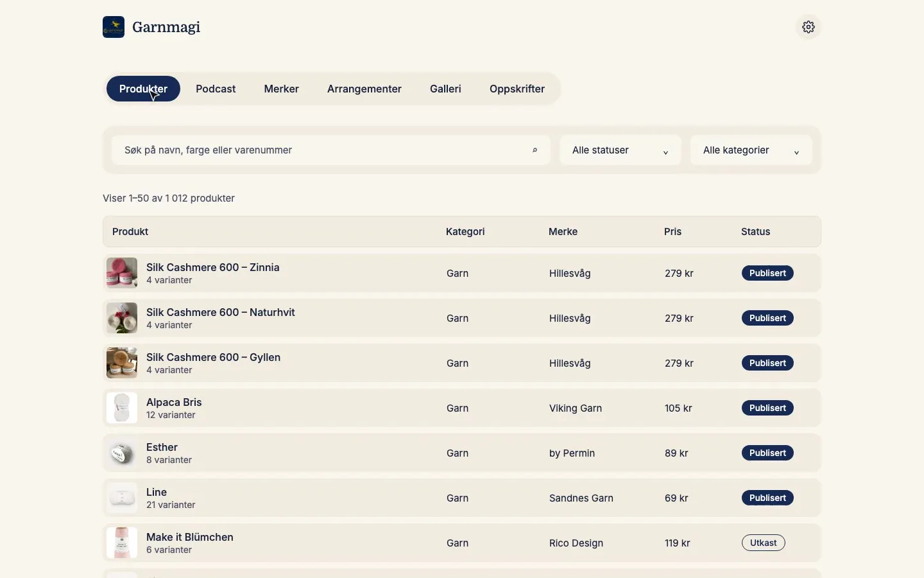924x578 pixels.
Task: Click the Esther product thumbnail
Action: [x=122, y=453]
